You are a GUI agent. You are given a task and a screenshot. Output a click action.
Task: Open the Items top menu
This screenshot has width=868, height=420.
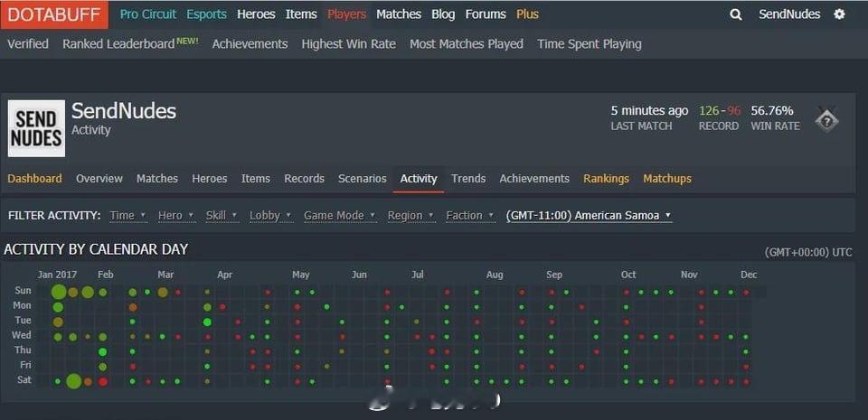point(301,14)
